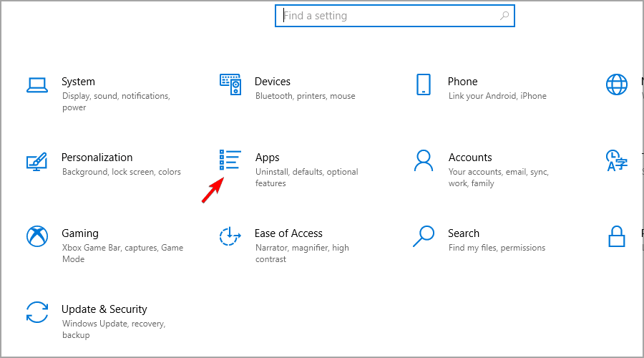Click the Search magnifier category icon
This screenshot has height=358, width=644.
tap(424, 236)
